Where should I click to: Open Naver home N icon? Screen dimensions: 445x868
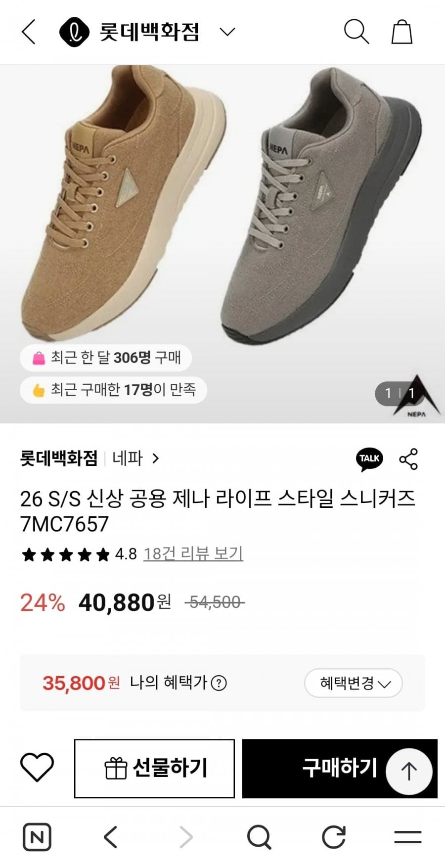click(x=37, y=837)
